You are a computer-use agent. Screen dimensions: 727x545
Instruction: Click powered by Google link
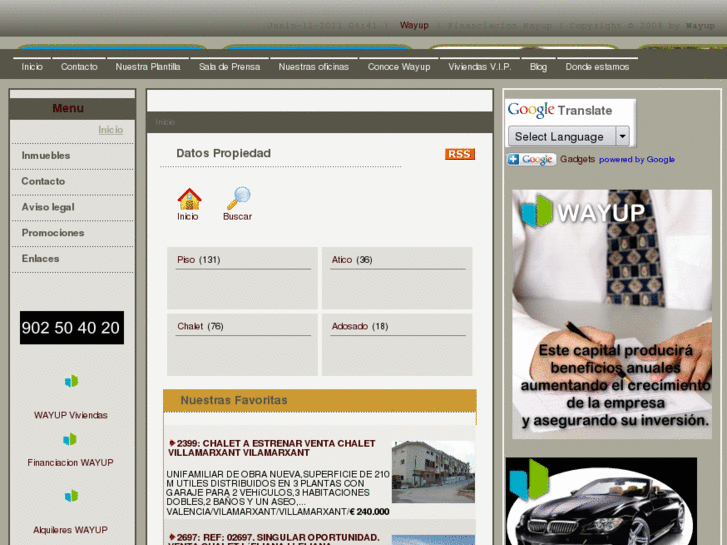click(637, 160)
